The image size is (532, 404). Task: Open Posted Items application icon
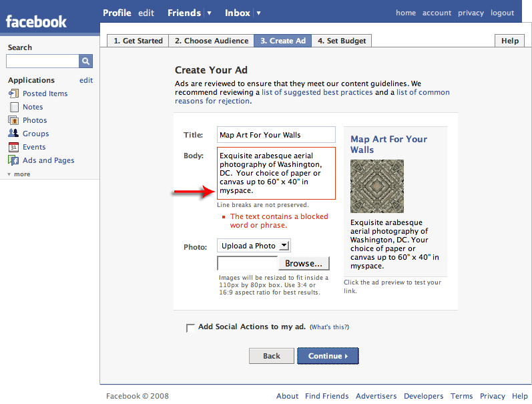pos(13,93)
